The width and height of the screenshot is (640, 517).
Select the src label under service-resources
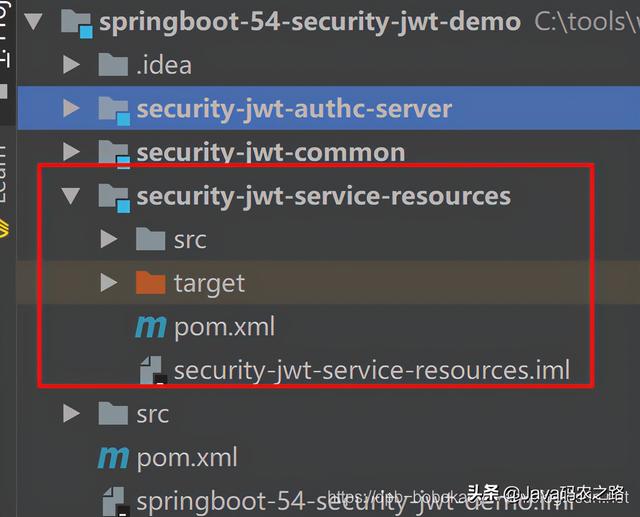[x=190, y=240]
